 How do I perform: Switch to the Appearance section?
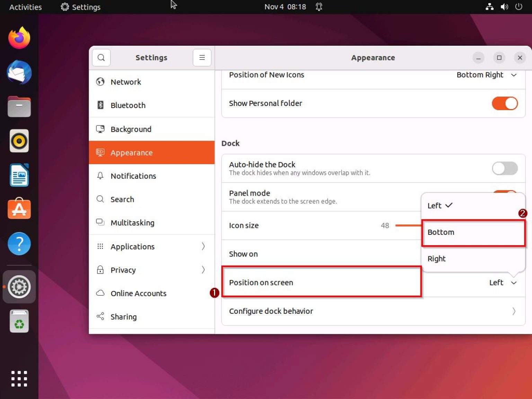[132, 152]
